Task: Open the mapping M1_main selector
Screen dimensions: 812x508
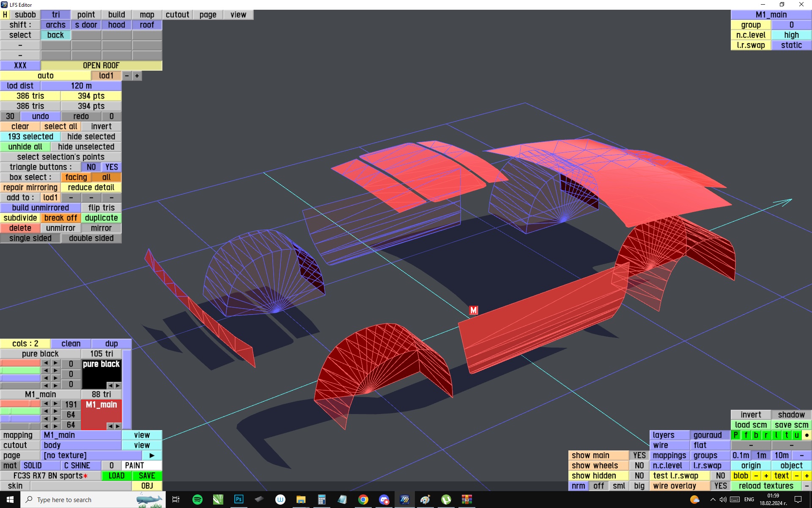Action: click(x=81, y=435)
